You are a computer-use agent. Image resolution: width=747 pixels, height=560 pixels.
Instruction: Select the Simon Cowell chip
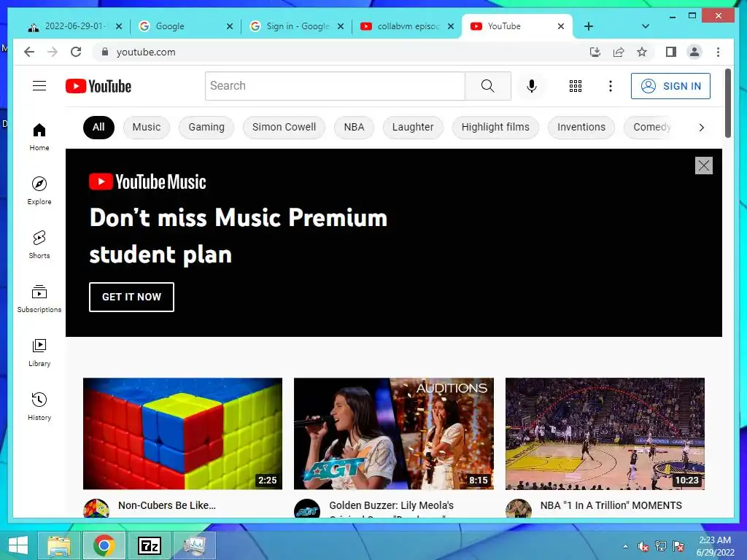(284, 127)
